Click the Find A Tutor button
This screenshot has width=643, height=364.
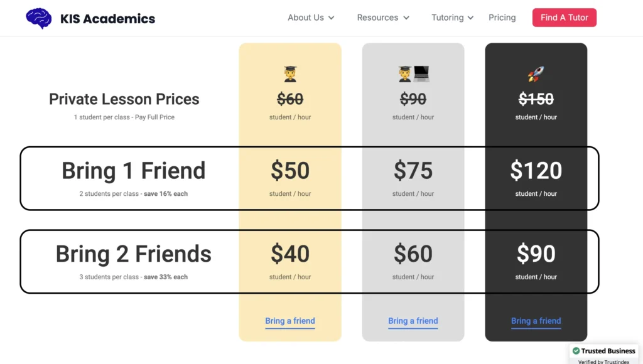coord(565,18)
